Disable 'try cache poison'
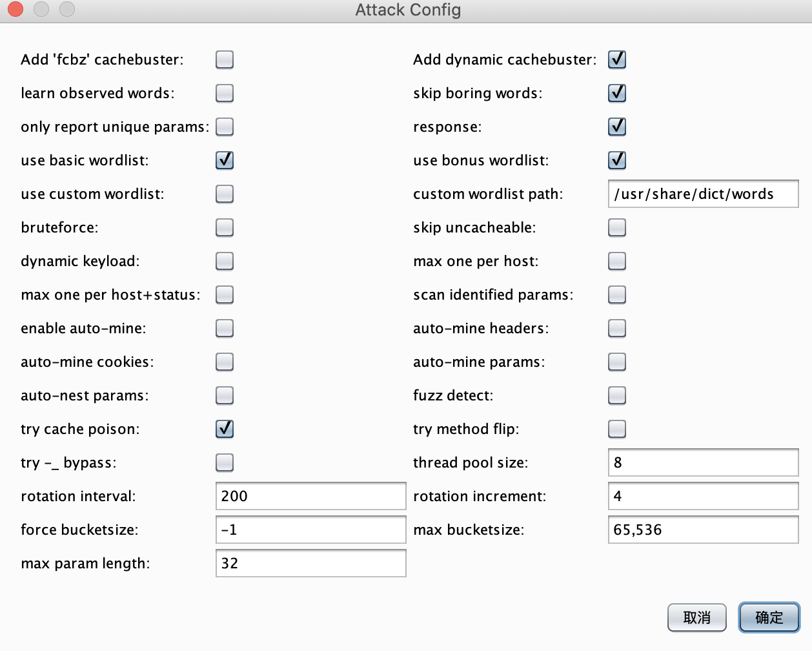Image resolution: width=812 pixels, height=651 pixels. click(225, 429)
